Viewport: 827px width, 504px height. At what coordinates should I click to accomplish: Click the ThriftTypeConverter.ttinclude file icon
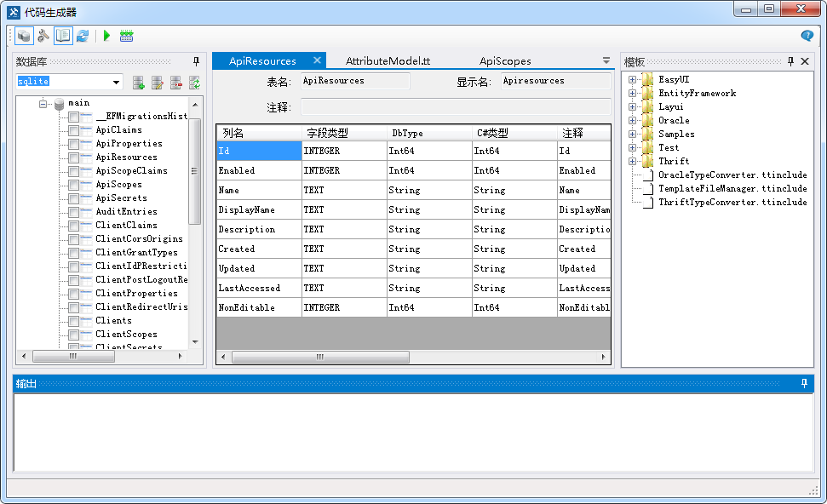coord(648,203)
